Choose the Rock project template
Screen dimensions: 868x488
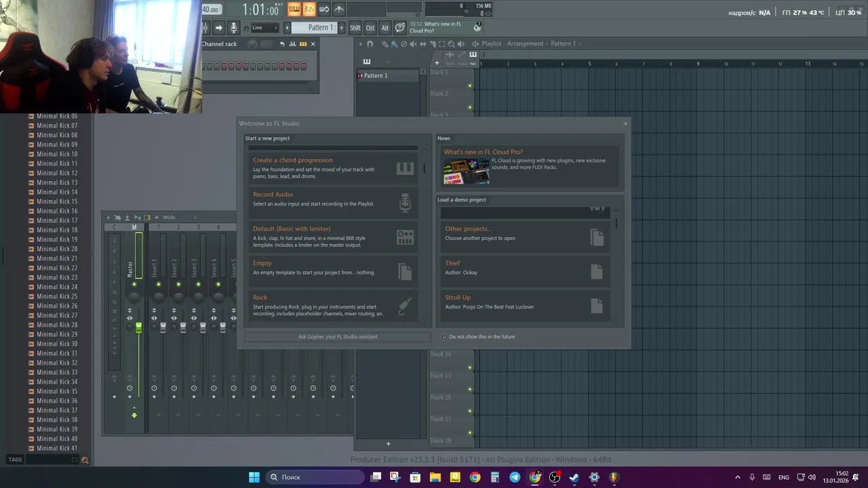click(x=333, y=306)
